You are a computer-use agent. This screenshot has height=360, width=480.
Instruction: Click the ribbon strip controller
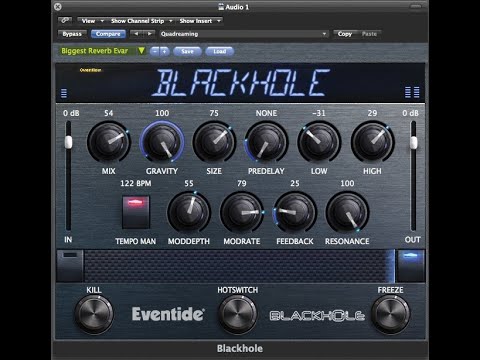[239, 266]
